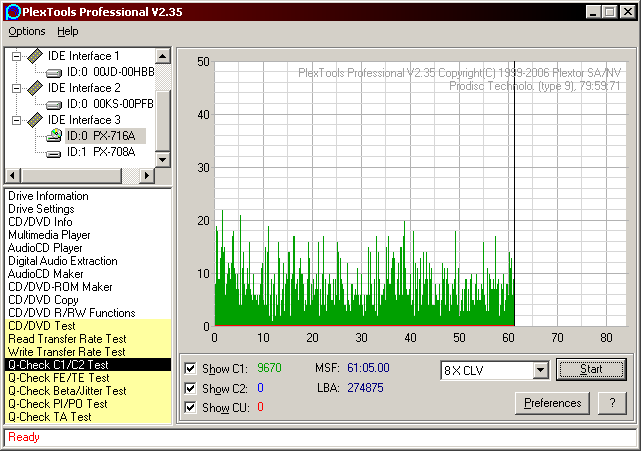Click the CU count value 0
The width and height of the screenshot is (641, 451).
point(260,407)
